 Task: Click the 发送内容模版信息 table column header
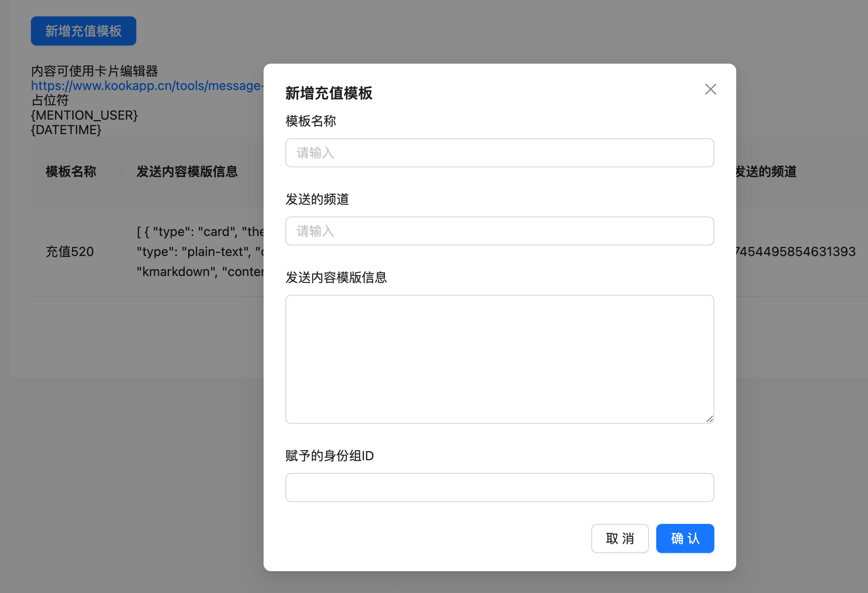pyautogui.click(x=187, y=171)
